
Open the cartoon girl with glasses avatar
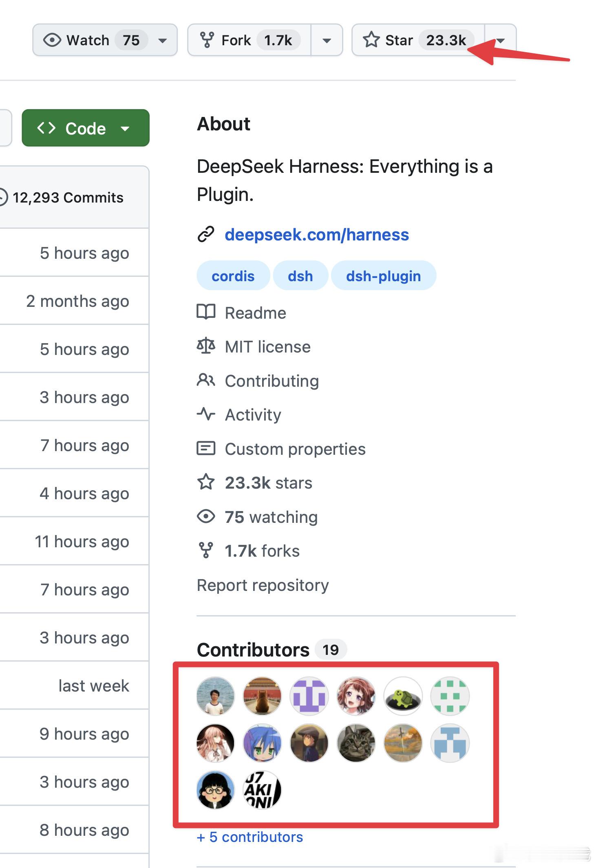[216, 790]
